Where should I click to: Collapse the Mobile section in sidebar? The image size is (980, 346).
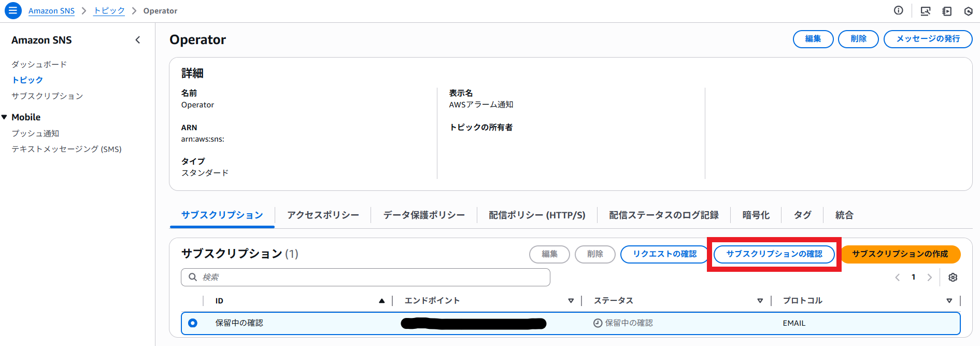click(5, 117)
